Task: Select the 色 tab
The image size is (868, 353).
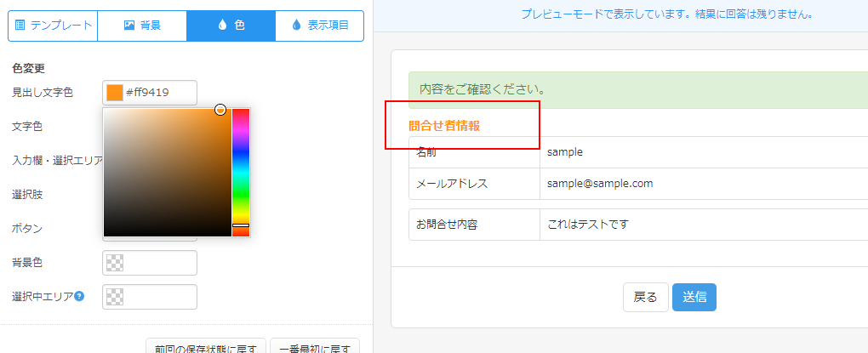Action: (231, 26)
